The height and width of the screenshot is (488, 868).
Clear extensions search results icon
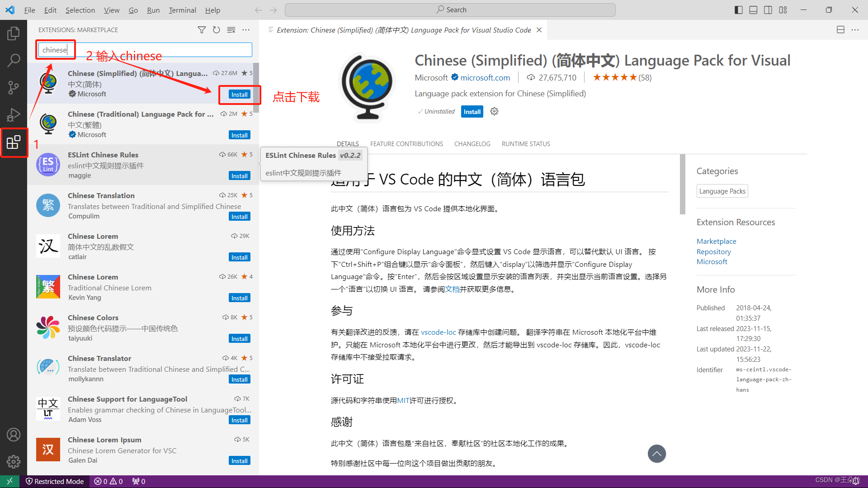pyautogui.click(x=231, y=30)
